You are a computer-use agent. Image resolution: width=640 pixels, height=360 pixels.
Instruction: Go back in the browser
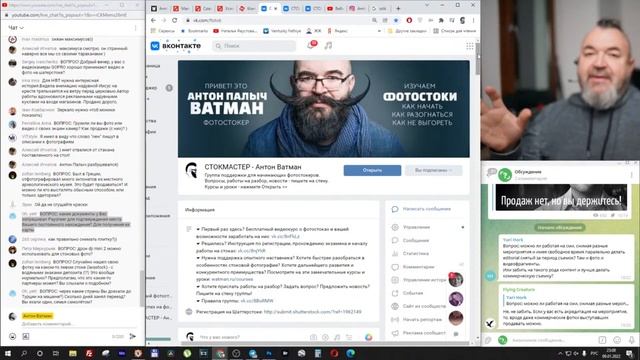click(x=153, y=20)
